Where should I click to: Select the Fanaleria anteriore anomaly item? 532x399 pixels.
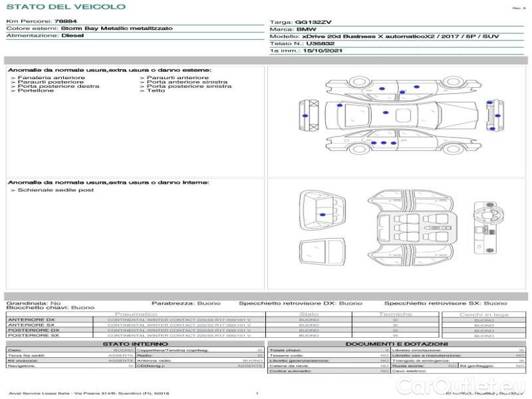point(48,78)
